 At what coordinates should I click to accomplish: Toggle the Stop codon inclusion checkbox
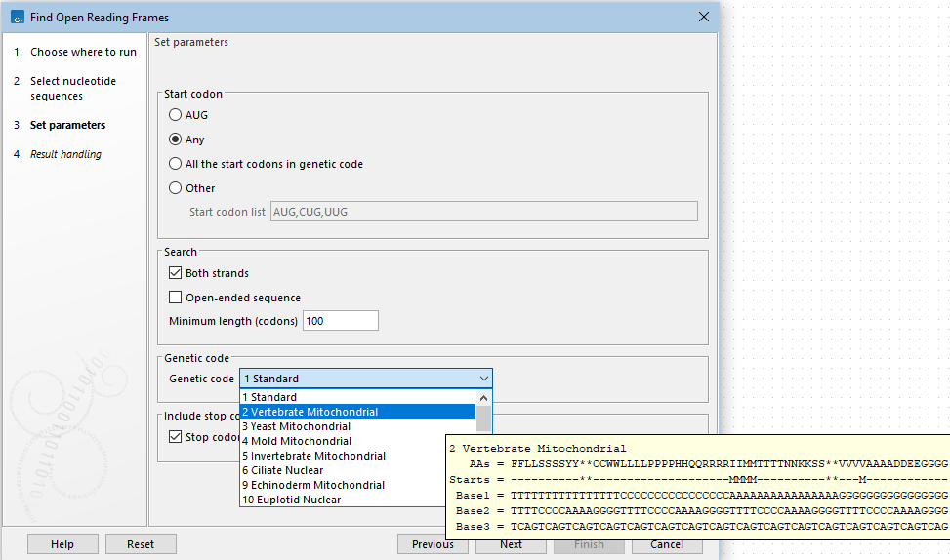(176, 437)
